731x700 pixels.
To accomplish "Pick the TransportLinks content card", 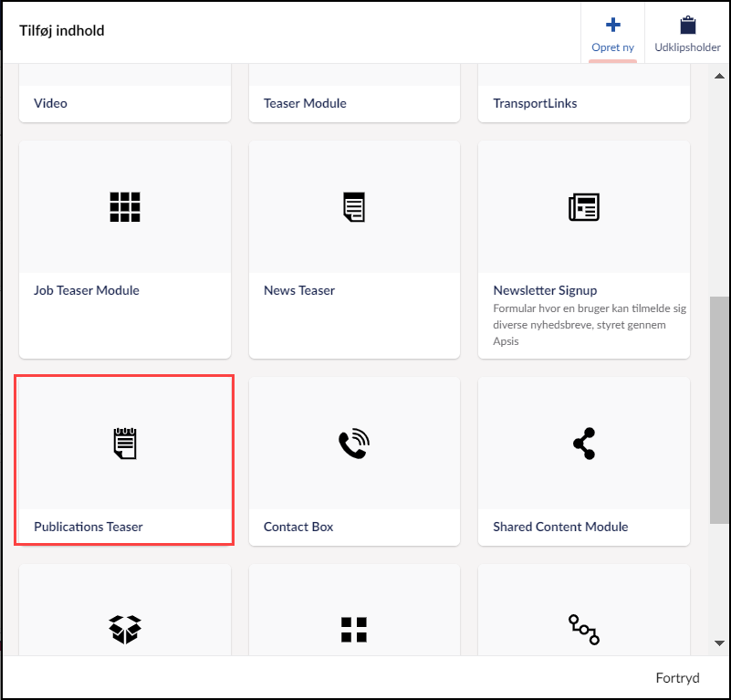I will 535,103.
